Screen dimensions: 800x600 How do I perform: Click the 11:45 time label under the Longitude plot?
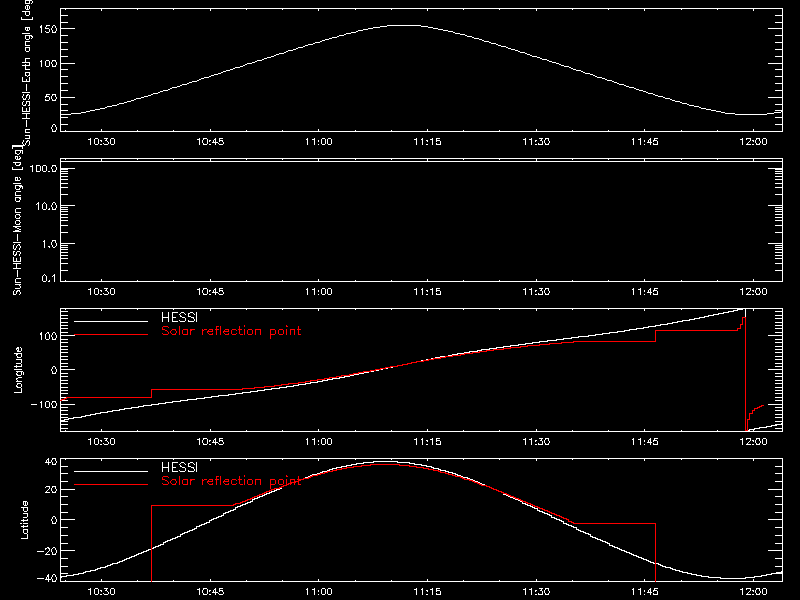pyautogui.click(x=645, y=442)
